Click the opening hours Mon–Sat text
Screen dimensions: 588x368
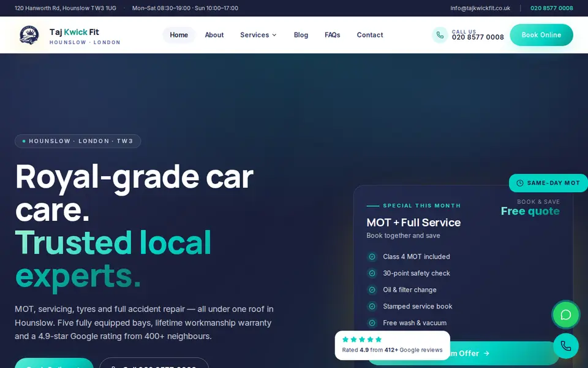pyautogui.click(x=185, y=8)
